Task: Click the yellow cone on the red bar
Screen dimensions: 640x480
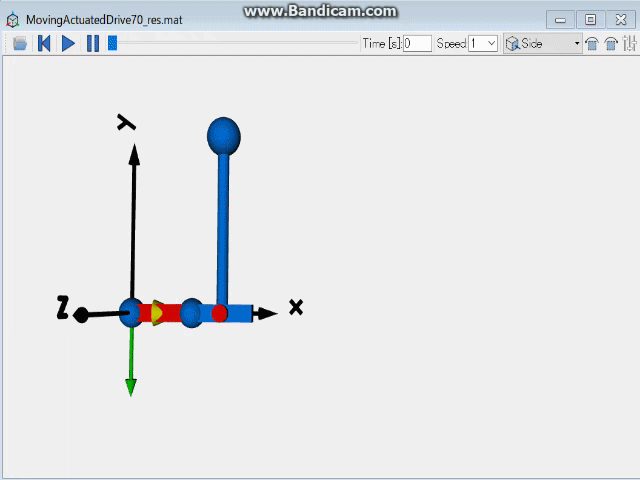Action: pos(157,312)
